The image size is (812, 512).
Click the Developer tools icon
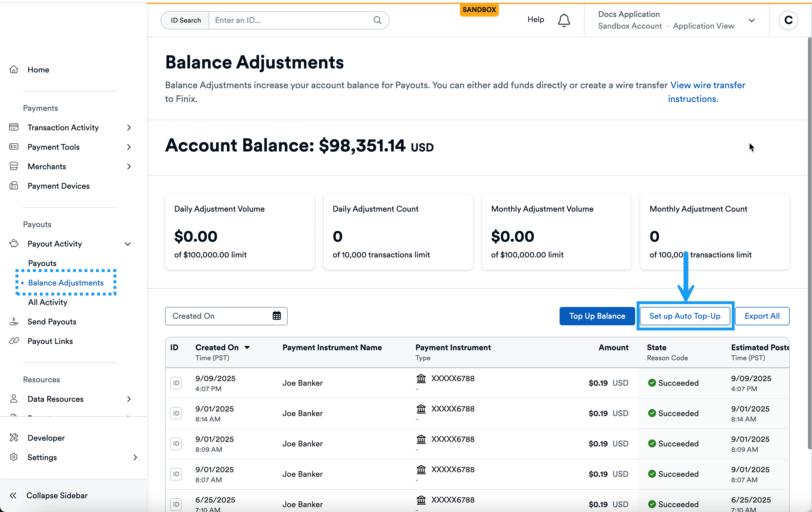pyautogui.click(x=14, y=438)
